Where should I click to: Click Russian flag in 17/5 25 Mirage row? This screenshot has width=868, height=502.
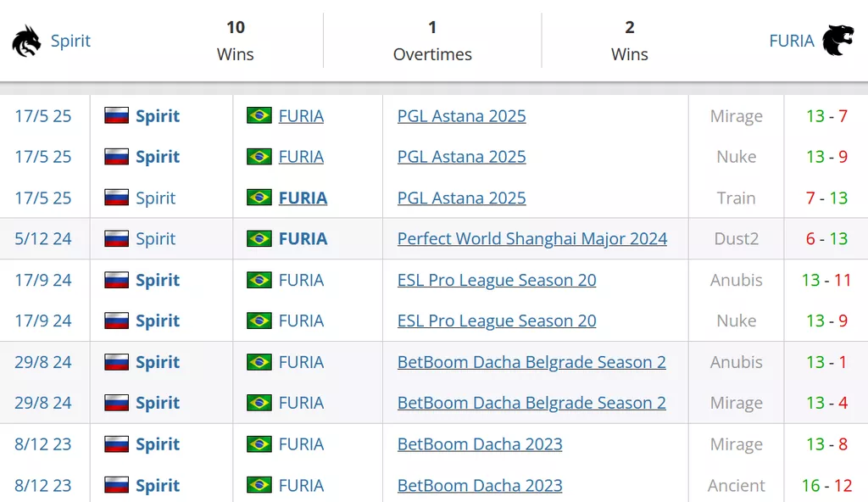tap(116, 116)
